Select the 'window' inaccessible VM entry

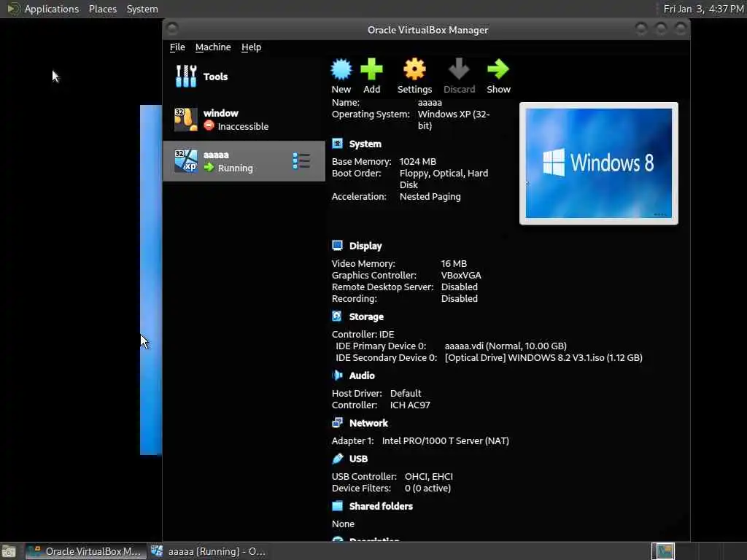pos(244,120)
